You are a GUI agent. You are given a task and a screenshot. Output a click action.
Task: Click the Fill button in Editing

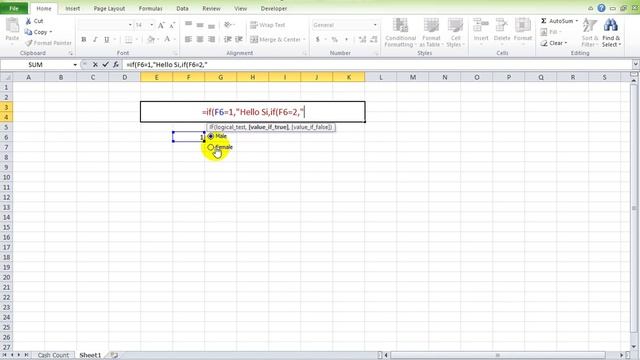coord(551,32)
